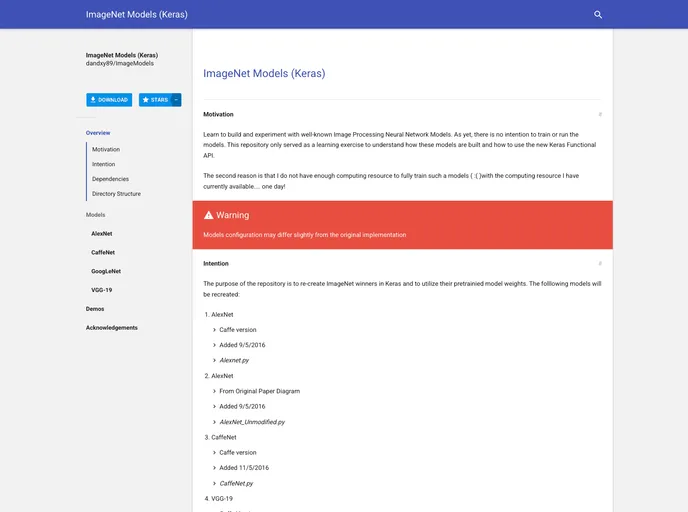Expand the Stars dropdown arrow
Image resolution: width=688 pixels, height=512 pixels.
tap(176, 100)
